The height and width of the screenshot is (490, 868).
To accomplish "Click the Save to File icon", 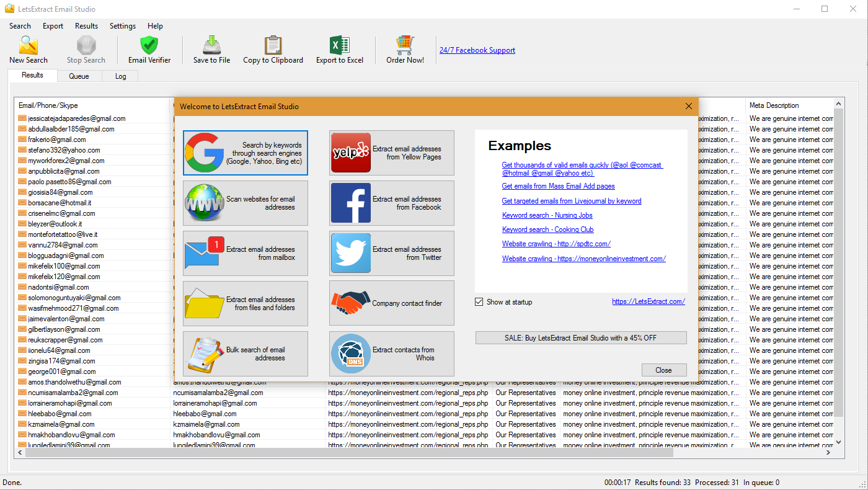I will pos(211,46).
